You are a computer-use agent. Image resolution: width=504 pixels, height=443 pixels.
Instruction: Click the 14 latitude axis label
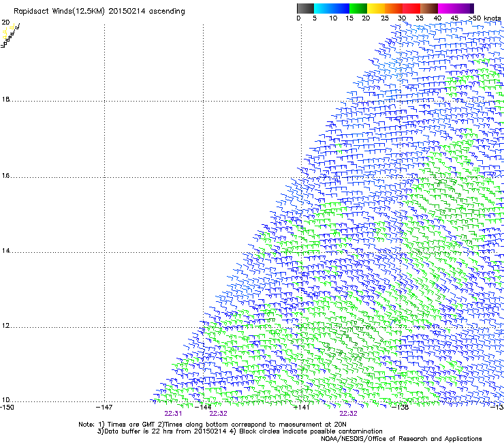coord(5,251)
